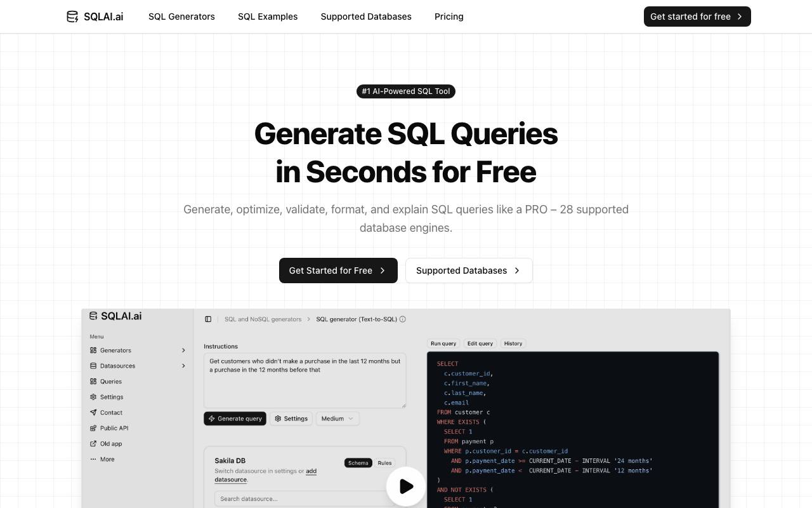Click the Generators label in sidebar
This screenshot has width=812, height=508.
(115, 351)
